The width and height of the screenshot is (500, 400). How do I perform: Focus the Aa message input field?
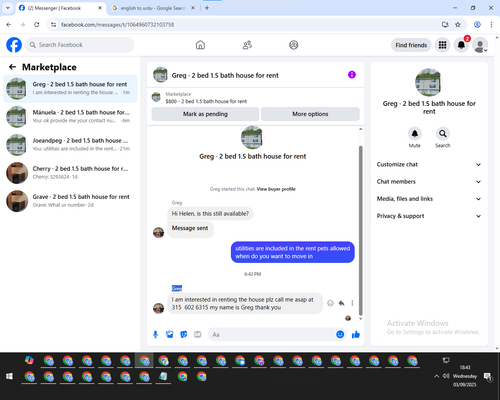pyautogui.click(x=272, y=334)
